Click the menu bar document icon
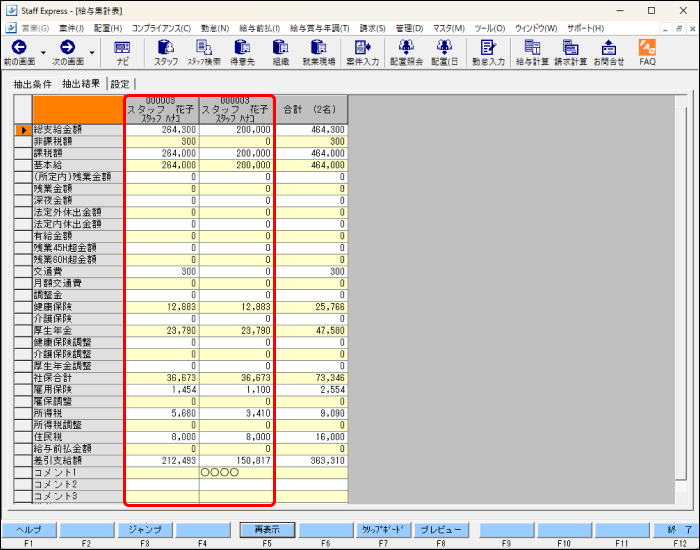700x550 pixels. tap(11, 28)
